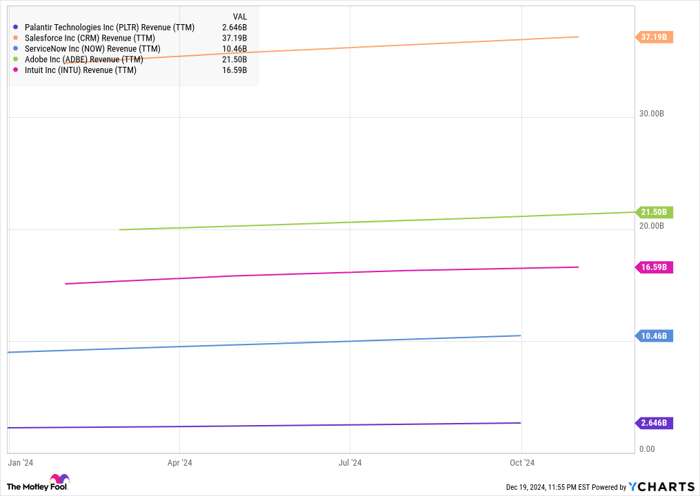Click the Dec 19, 2024 timestamp text
Image resolution: width=700 pixels, height=496 pixels.
547,487
